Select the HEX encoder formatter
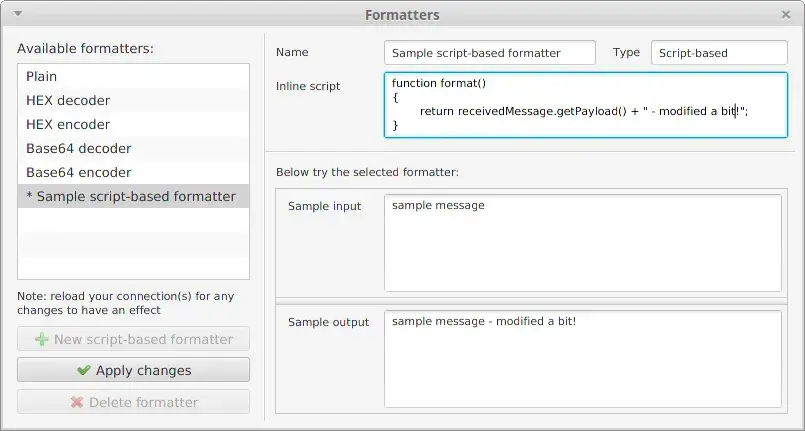Viewport: 805px width, 431px height. (133, 125)
